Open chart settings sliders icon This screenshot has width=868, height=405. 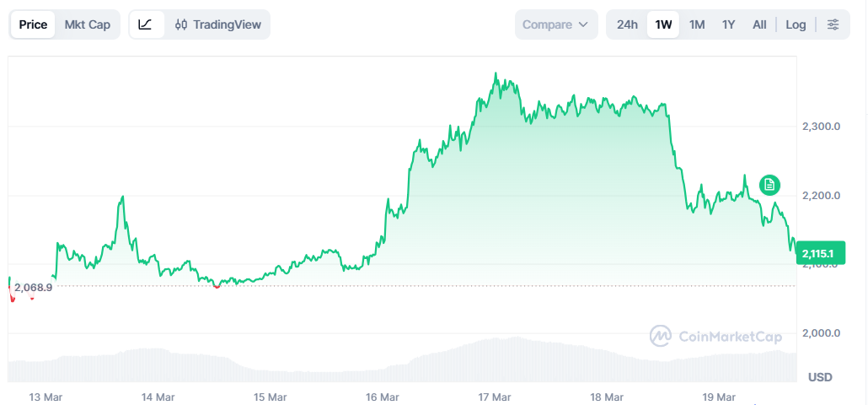click(833, 24)
